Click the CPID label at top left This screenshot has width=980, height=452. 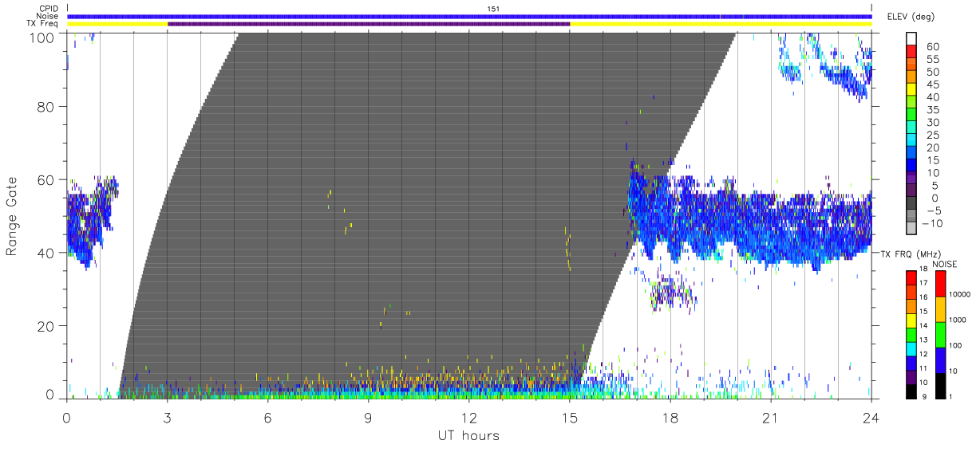48,9
